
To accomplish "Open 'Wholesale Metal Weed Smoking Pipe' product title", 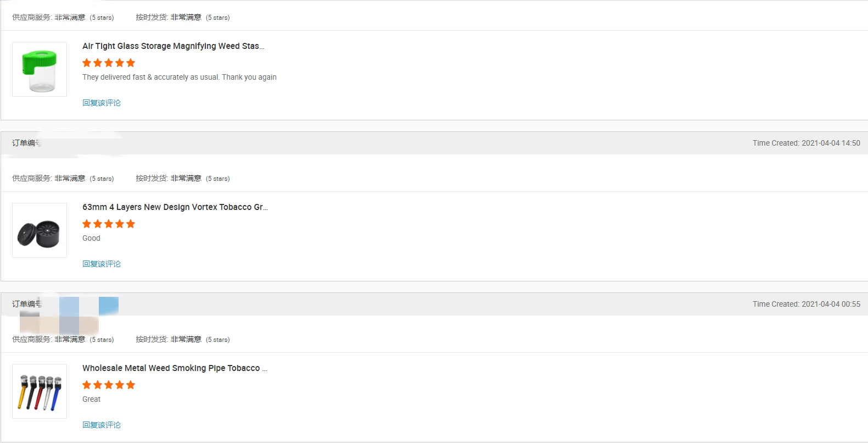I will click(174, 368).
